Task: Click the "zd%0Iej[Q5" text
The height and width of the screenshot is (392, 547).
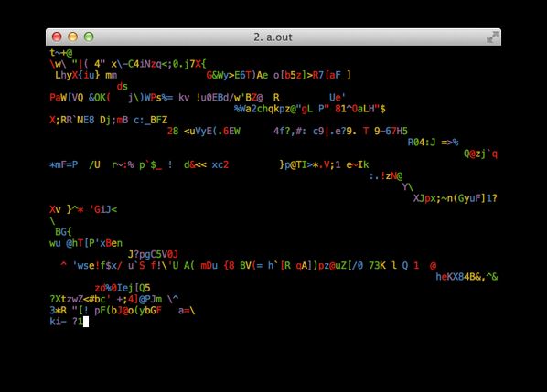Action: tap(123, 288)
